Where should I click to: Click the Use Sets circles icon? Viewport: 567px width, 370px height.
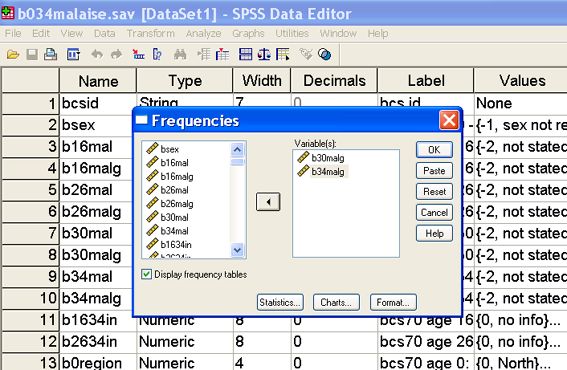[x=324, y=55]
